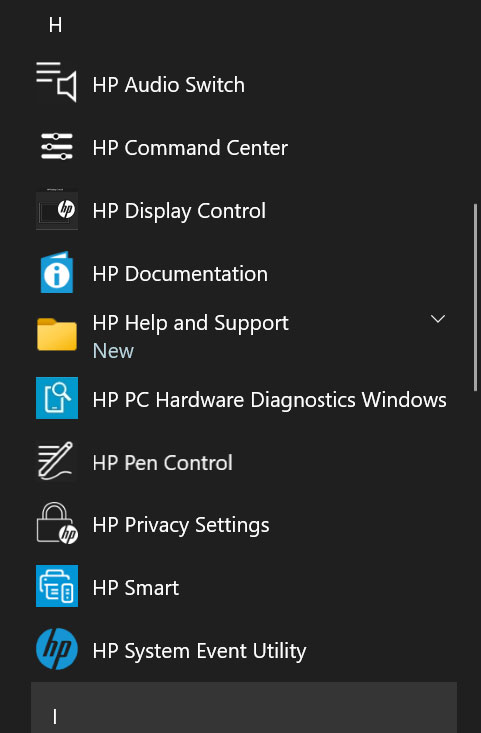
Task: Click the HP Help and Support folder icon
Action: click(x=57, y=334)
